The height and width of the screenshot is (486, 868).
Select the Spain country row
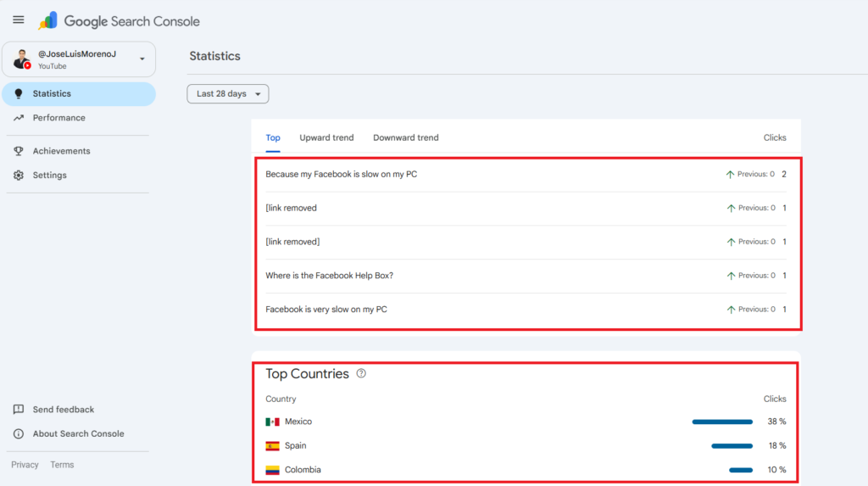[526, 445]
